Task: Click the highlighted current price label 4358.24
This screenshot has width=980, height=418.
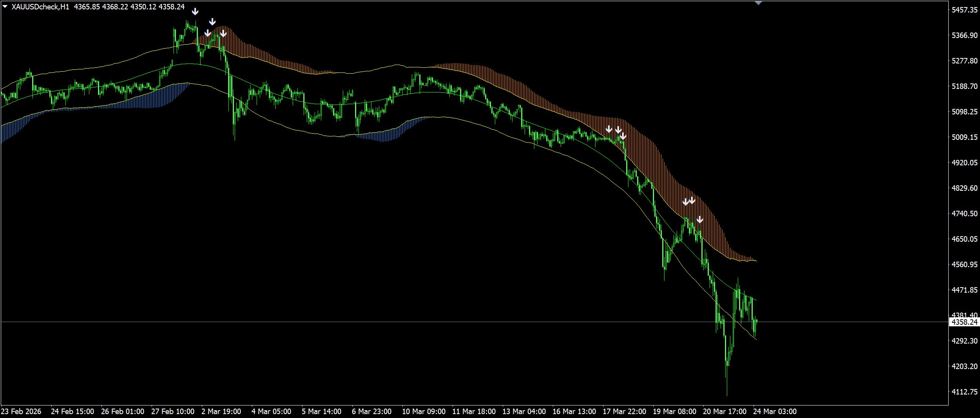Action: (964, 322)
